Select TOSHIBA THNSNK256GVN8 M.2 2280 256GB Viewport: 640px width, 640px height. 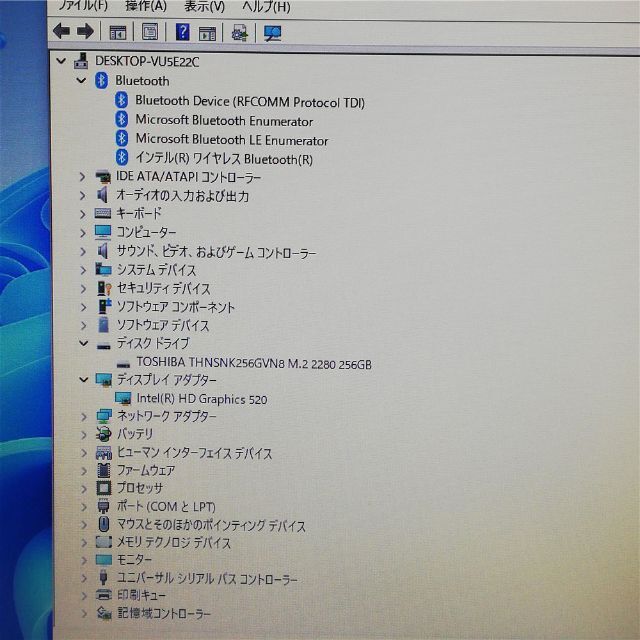point(254,363)
